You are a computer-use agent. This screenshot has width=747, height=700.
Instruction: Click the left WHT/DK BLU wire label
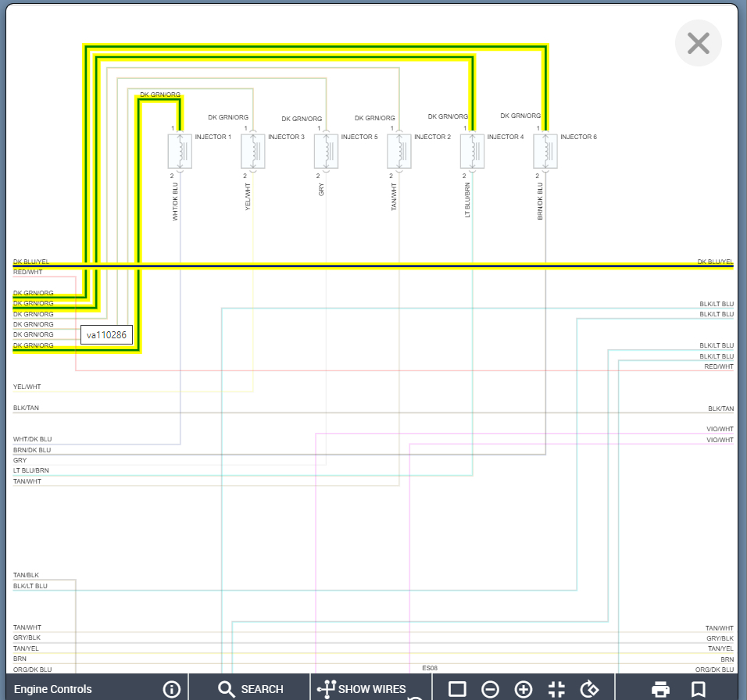[x=32, y=439]
